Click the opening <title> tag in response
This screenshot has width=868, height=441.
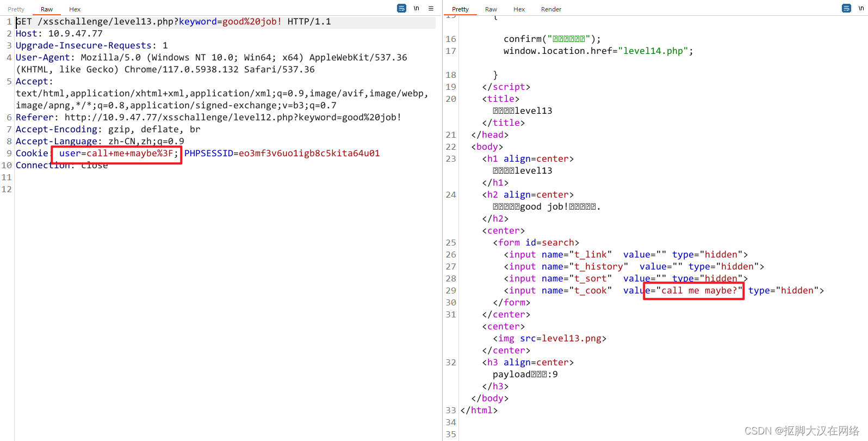click(x=501, y=99)
